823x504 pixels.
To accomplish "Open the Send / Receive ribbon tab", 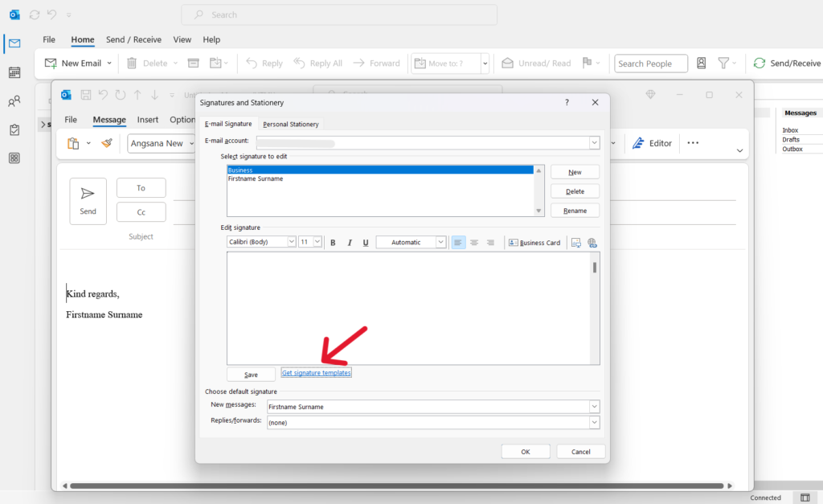I will pos(133,39).
